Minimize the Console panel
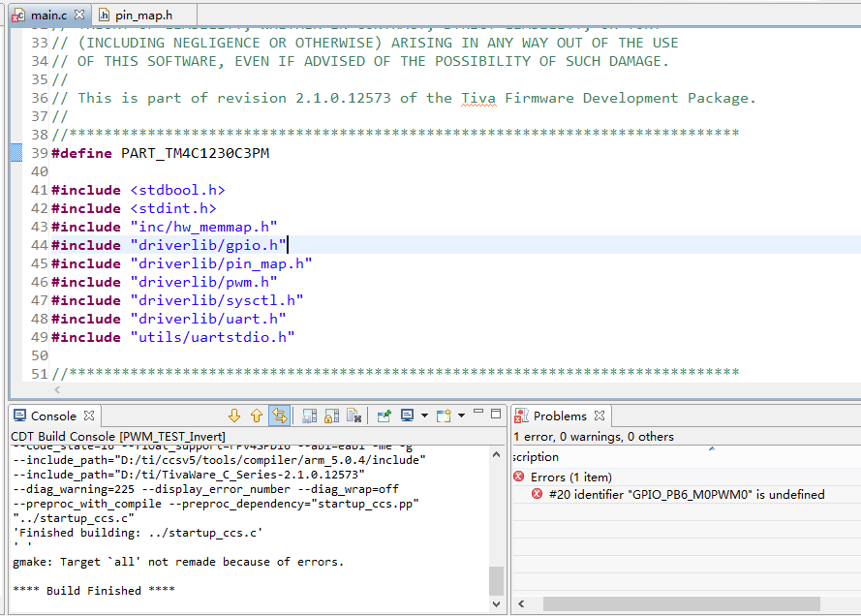The height and width of the screenshot is (616, 861). (478, 412)
